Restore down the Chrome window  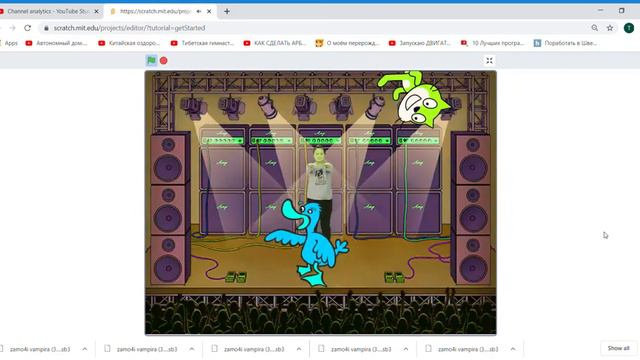click(x=622, y=10)
